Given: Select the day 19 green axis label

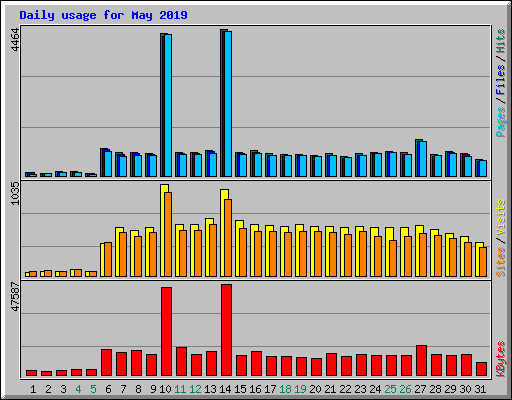Looking at the screenshot, I should (300, 389).
